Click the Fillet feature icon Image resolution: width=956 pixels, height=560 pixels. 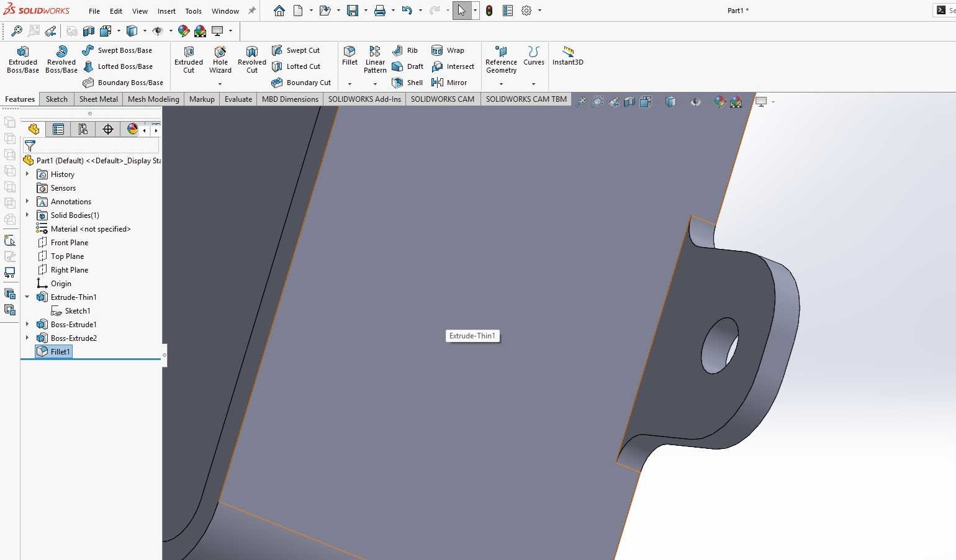pos(349,55)
